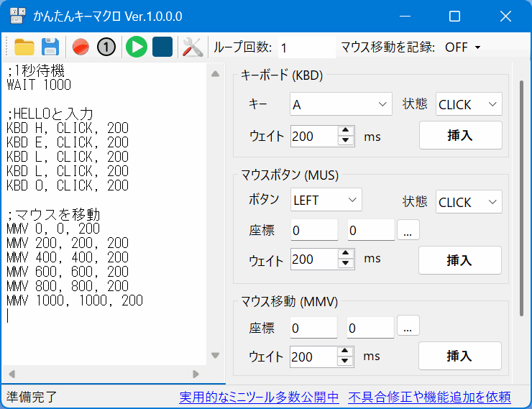Click right panel vertical scrollbar thumb
Screen dimensions: 532x409
click(x=521, y=198)
